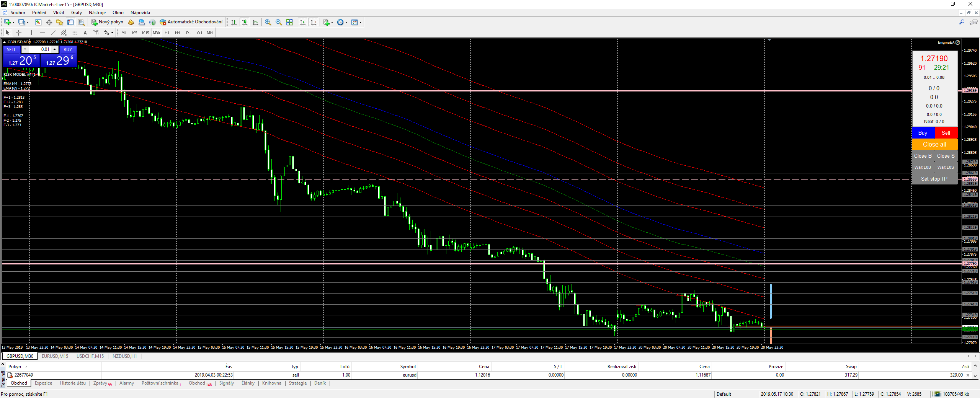Image resolution: width=980 pixels, height=398 pixels.
Task: Open the Strategy Tester icon
Action: (x=81, y=22)
